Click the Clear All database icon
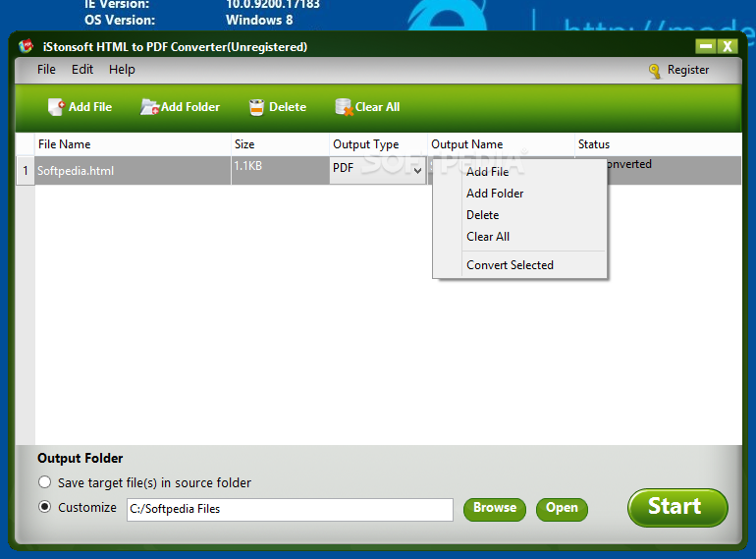The image size is (756, 559). coord(344,107)
